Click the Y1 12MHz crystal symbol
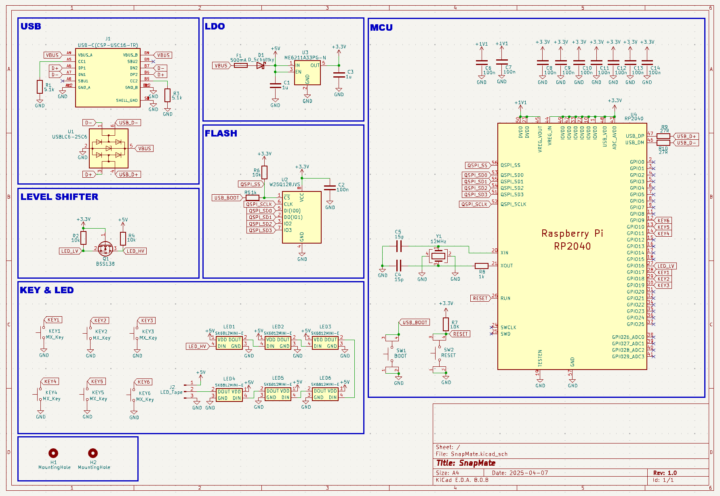Screen dimensions: 720x496 [x=437, y=256]
